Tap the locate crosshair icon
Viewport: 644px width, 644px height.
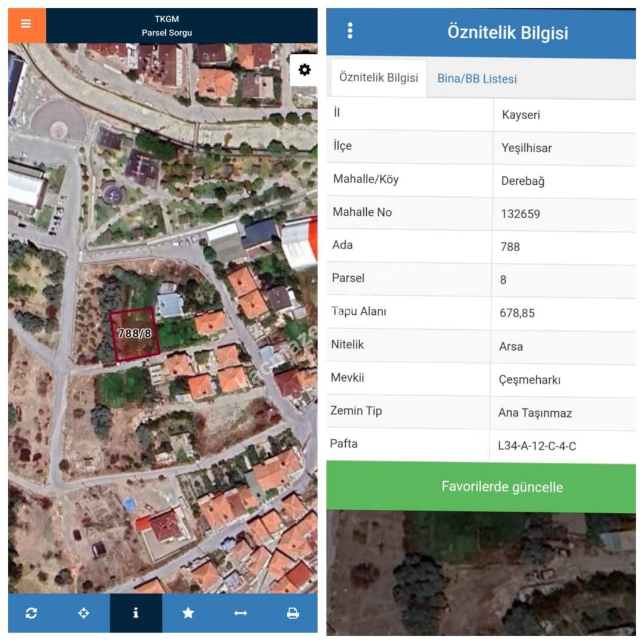[x=83, y=613]
